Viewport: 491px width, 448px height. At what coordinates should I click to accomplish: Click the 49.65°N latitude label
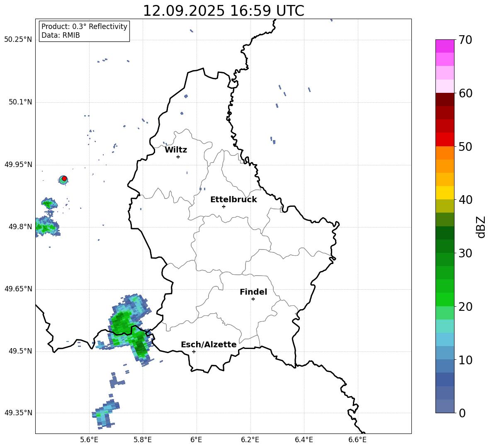click(18, 289)
